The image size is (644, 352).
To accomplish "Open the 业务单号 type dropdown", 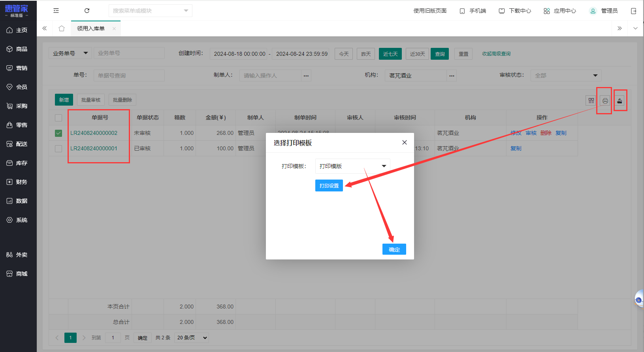I will (x=70, y=53).
